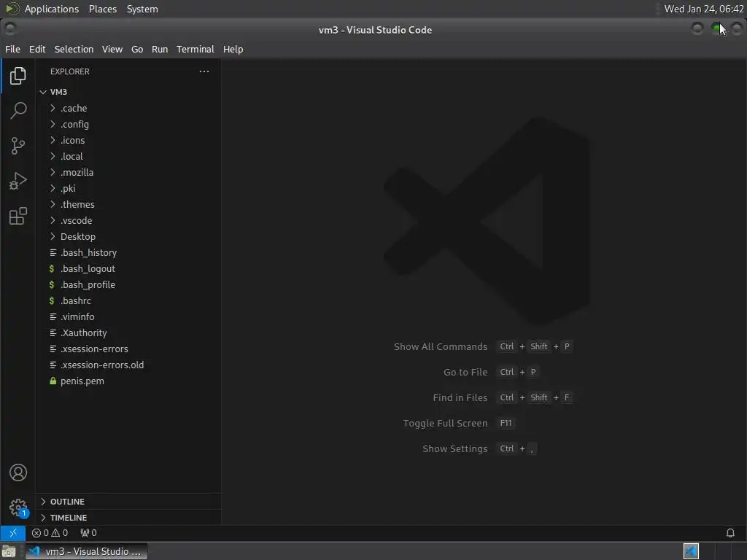Click the ports forwarded indicator in status bar

(x=88, y=533)
